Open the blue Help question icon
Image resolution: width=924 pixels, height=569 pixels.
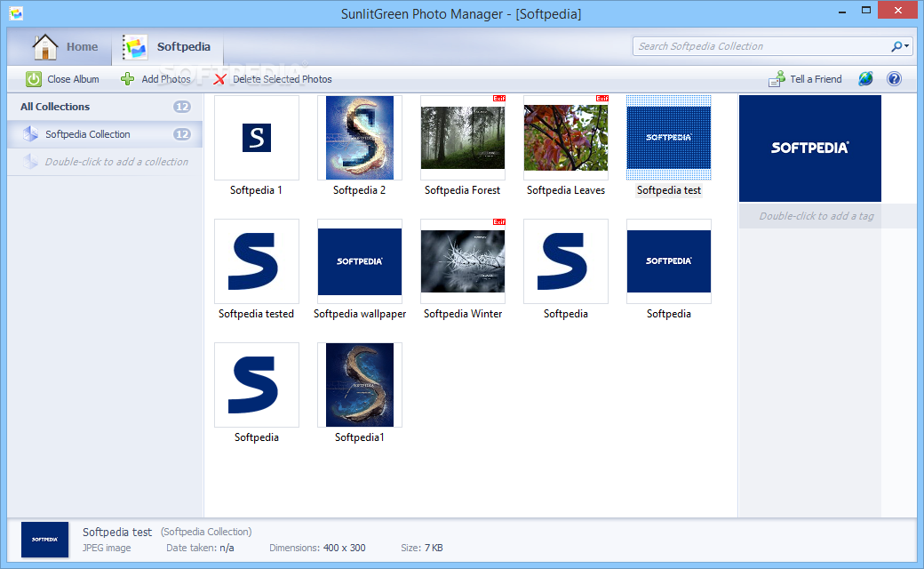[x=894, y=78]
